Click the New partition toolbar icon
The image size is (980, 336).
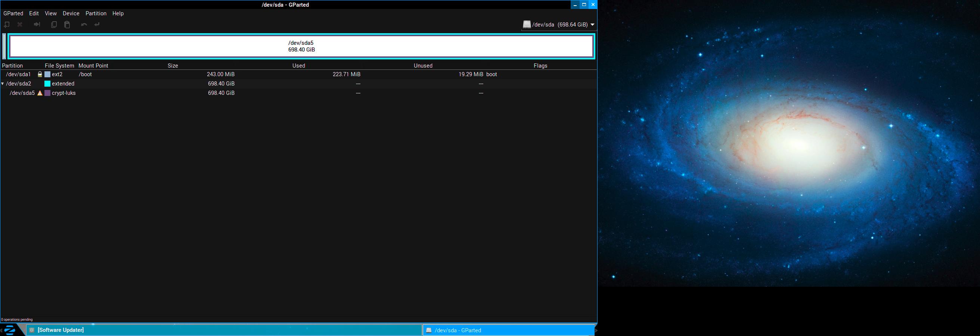pos(6,25)
